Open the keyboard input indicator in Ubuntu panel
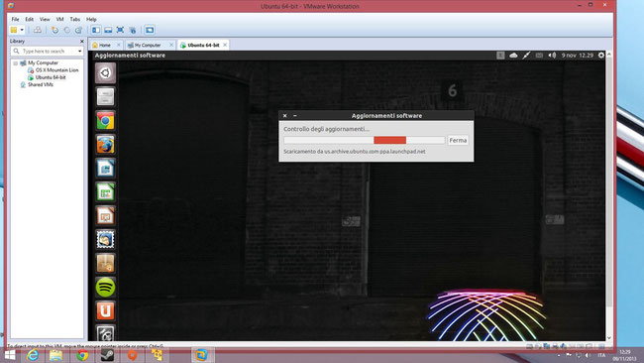644x363 pixels. [x=500, y=56]
